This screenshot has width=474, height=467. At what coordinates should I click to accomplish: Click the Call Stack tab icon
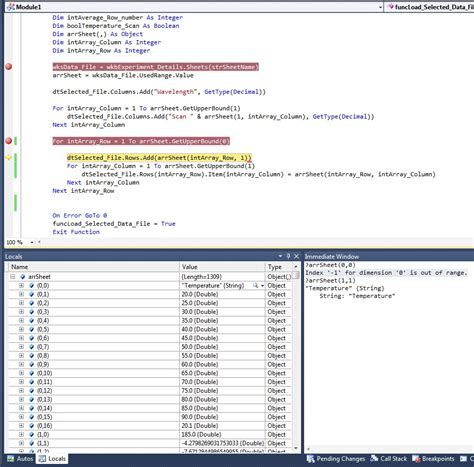[374, 459]
